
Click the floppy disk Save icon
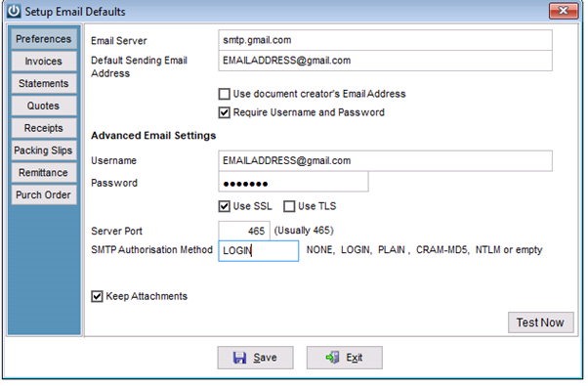(239, 358)
